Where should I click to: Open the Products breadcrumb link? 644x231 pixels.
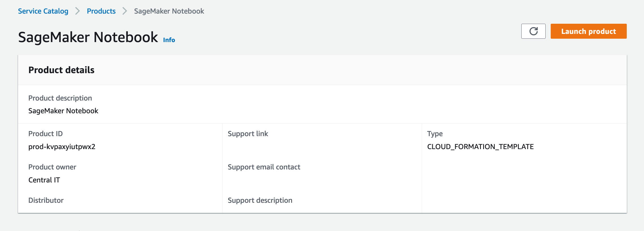[x=101, y=11]
